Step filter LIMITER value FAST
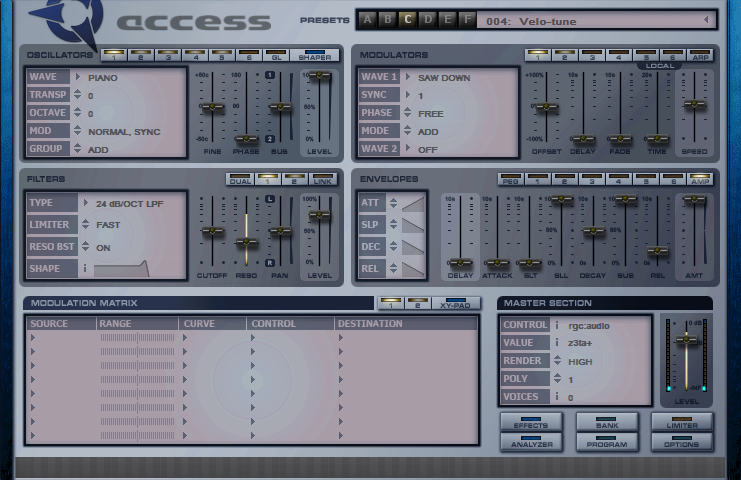Image resolution: width=741 pixels, height=480 pixels. tap(86, 224)
